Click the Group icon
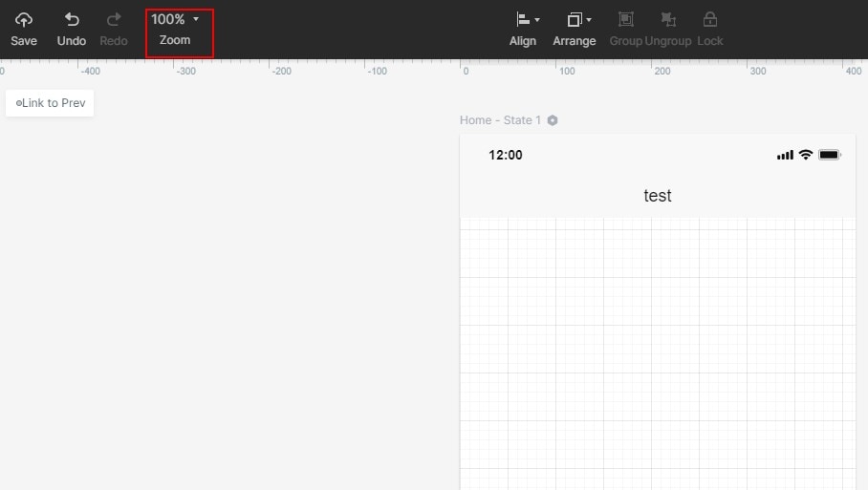Viewport: 868px width, 490px height. pos(625,19)
